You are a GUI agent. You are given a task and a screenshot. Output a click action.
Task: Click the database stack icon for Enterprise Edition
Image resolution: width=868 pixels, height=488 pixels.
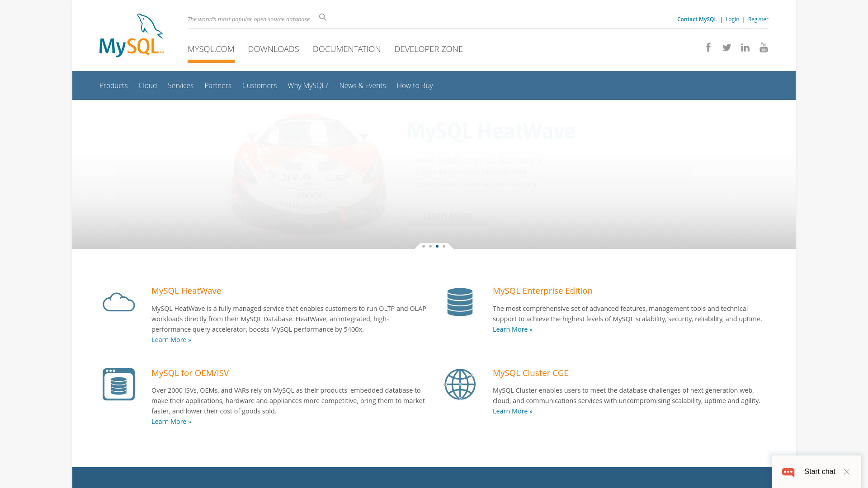pyautogui.click(x=460, y=302)
